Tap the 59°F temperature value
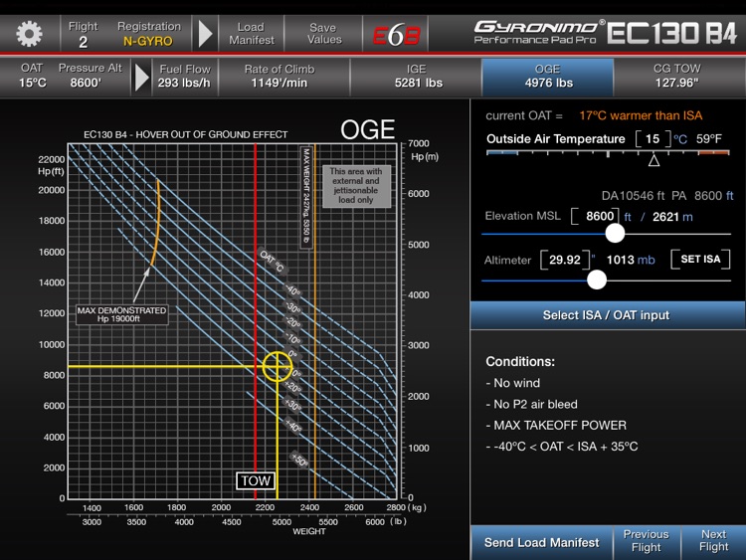Screen dimensions: 746x560 click(709, 139)
